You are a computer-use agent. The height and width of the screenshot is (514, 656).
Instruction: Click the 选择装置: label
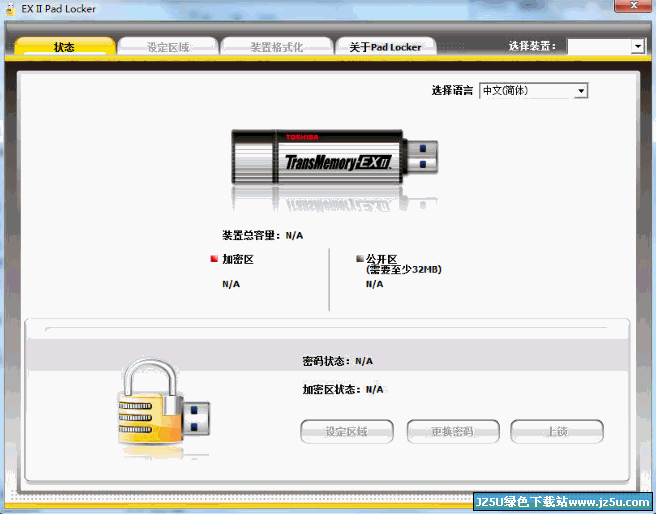pyautogui.click(x=532, y=46)
